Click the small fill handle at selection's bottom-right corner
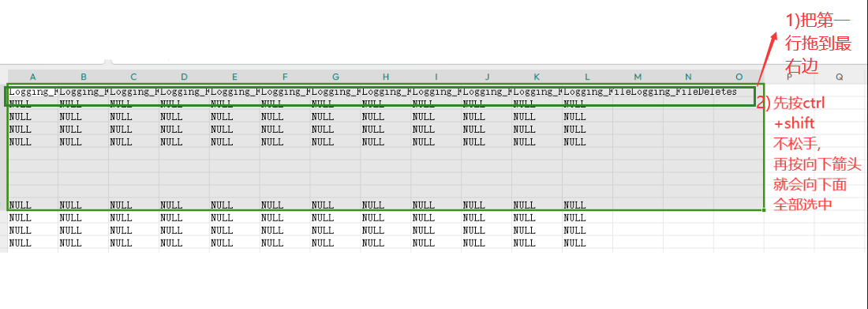 point(764,209)
